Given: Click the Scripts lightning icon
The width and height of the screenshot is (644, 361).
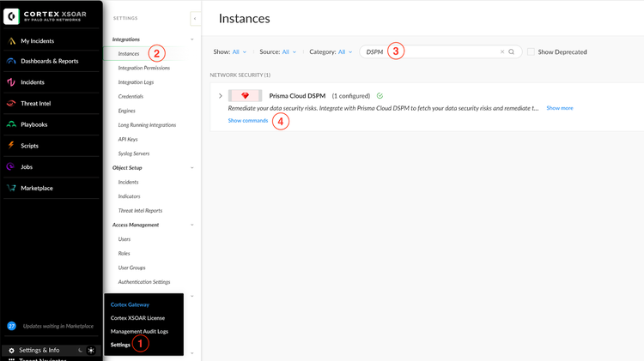Looking at the screenshot, I should [11, 145].
